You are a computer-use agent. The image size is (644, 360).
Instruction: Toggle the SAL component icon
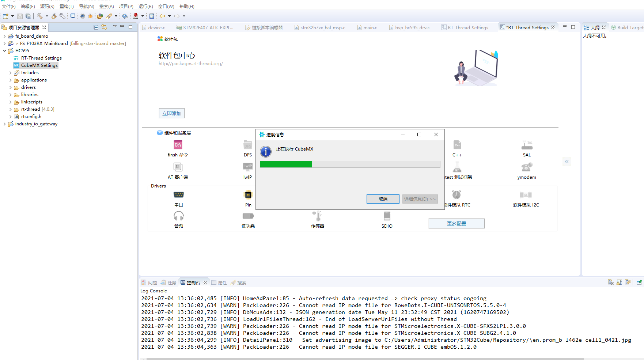[x=527, y=145]
